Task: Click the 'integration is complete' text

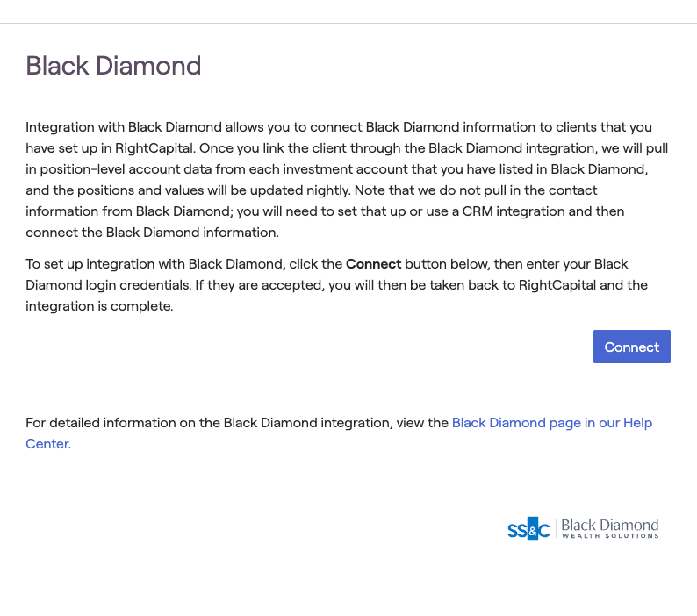Action: point(99,306)
